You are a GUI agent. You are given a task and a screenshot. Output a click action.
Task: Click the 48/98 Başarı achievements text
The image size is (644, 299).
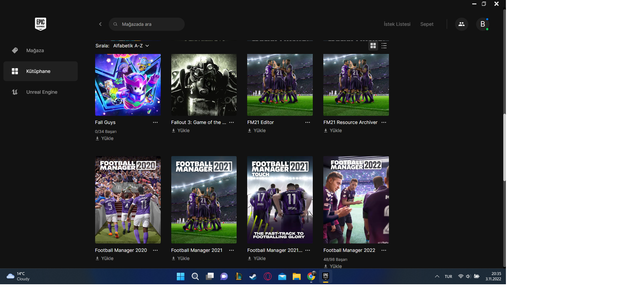point(335,260)
